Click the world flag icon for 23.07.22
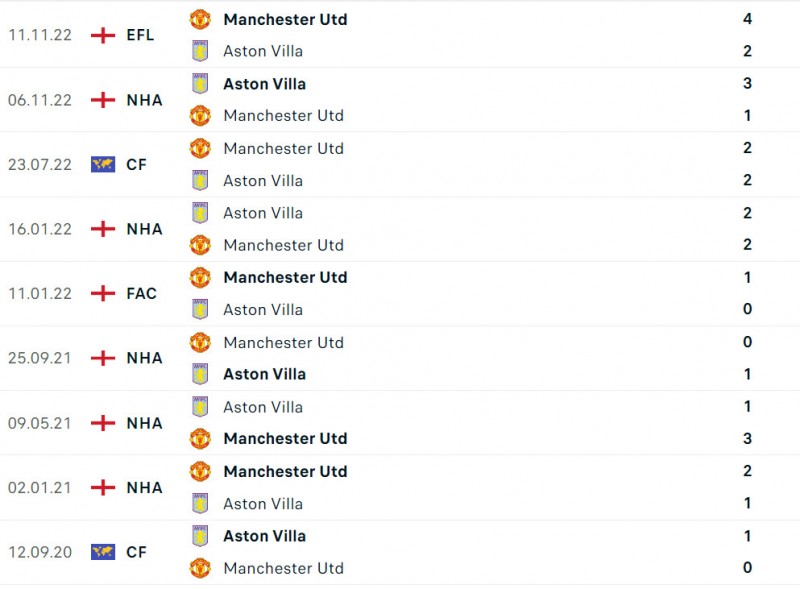The height and width of the screenshot is (589, 800). click(x=103, y=164)
